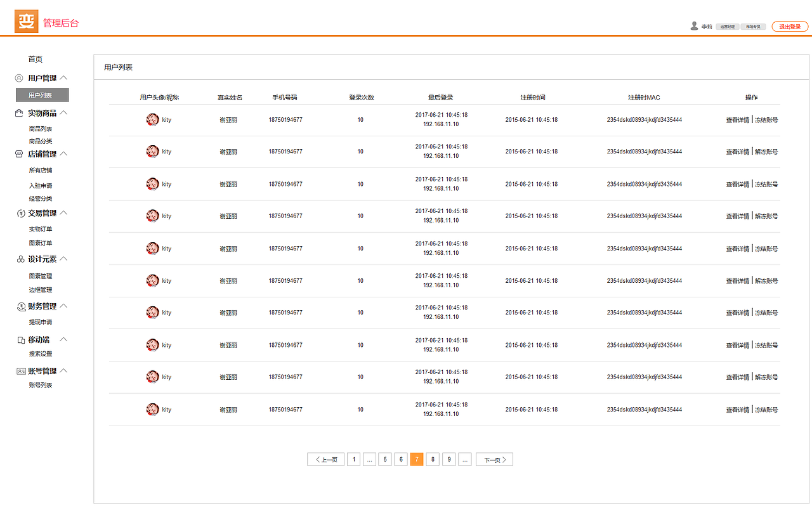Click the user avatar icon beside 李莉
The image size is (812, 513).
coord(694,26)
